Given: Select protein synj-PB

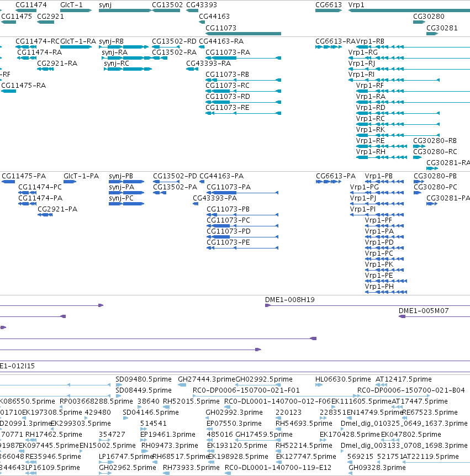Looking at the screenshot, I should 121,176.
